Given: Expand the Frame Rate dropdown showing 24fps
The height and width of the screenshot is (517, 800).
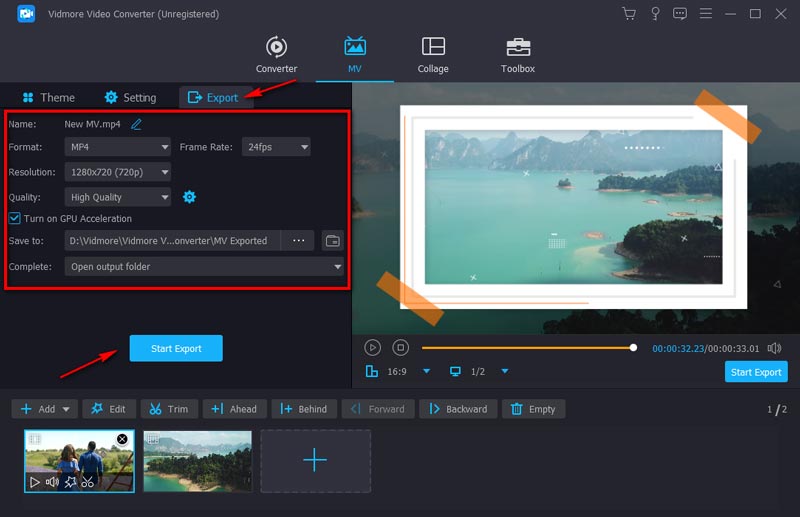Looking at the screenshot, I should click(276, 147).
